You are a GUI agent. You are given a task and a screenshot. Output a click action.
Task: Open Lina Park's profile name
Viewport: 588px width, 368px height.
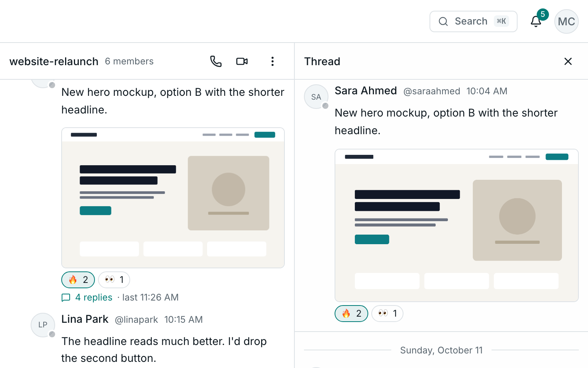click(85, 319)
